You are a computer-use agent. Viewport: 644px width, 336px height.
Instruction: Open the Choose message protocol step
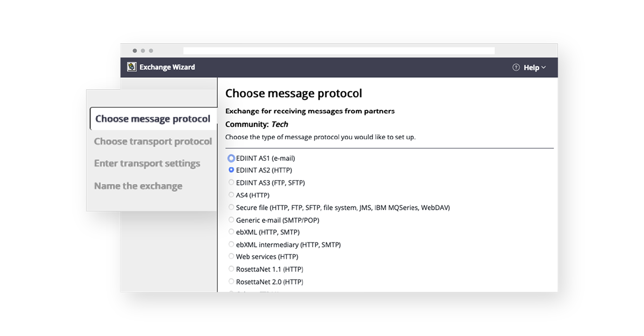point(152,119)
